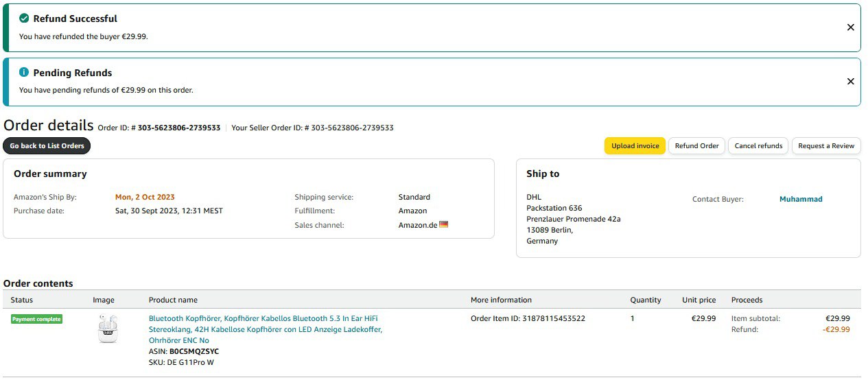Select the Cancel refunds button
Image resolution: width=868 pixels, height=380 pixels.
pyautogui.click(x=758, y=146)
